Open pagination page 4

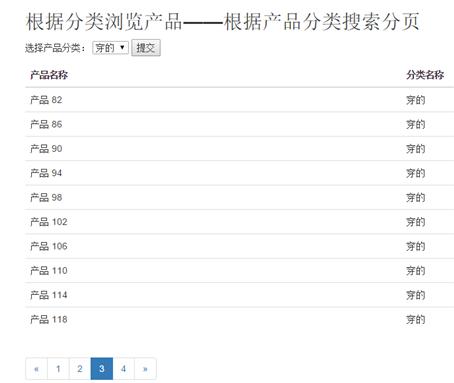(x=123, y=369)
